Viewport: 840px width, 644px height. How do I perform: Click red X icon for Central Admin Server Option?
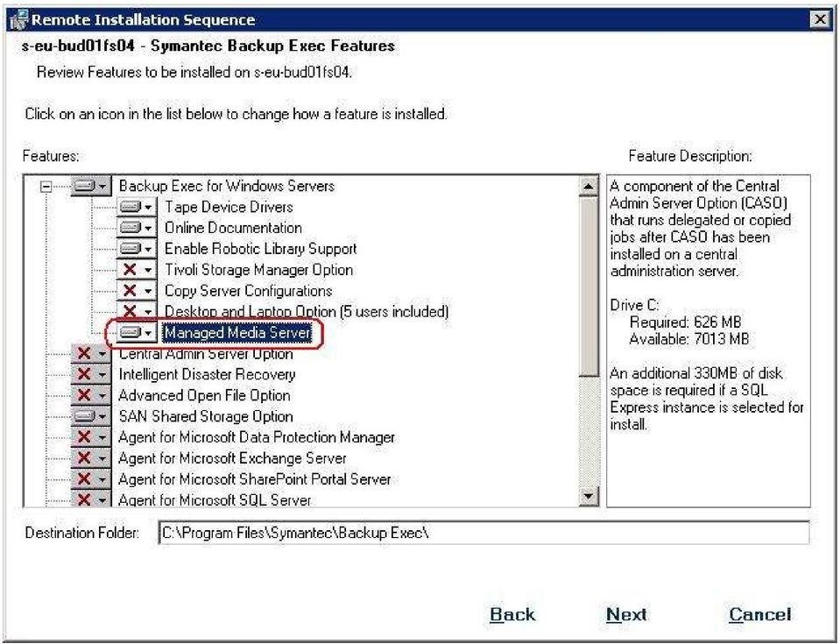[84, 354]
